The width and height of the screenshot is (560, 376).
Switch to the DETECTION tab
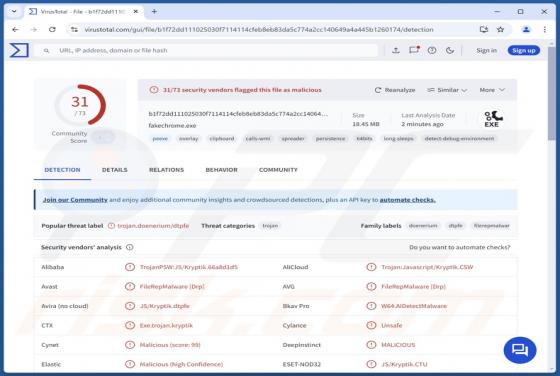(62, 170)
